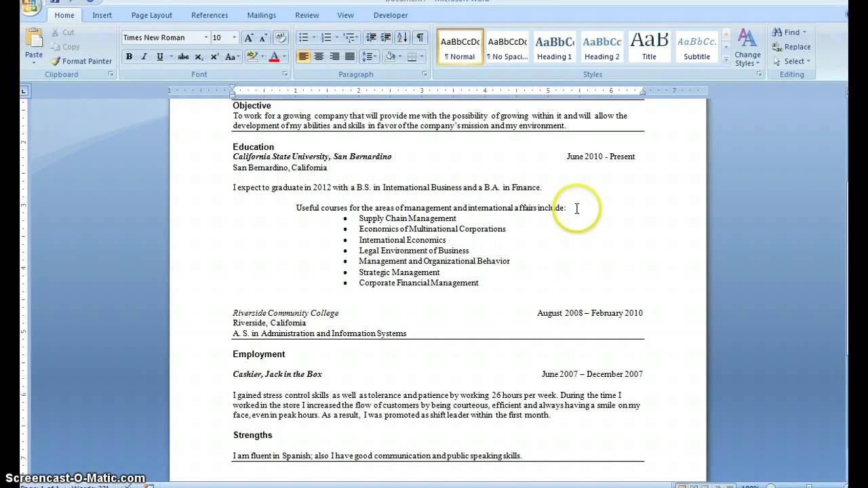Toggle Show/Hide paragraph marks

coord(420,38)
